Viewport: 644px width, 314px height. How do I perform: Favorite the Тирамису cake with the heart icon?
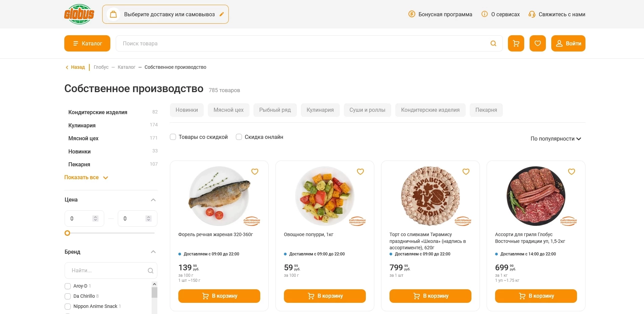coord(466,172)
